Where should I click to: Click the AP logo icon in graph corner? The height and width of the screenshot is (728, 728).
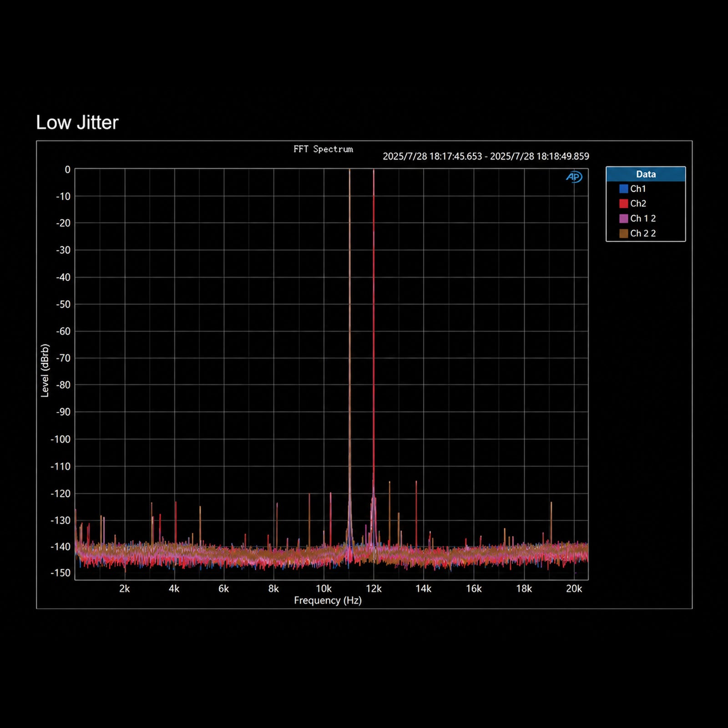click(574, 177)
